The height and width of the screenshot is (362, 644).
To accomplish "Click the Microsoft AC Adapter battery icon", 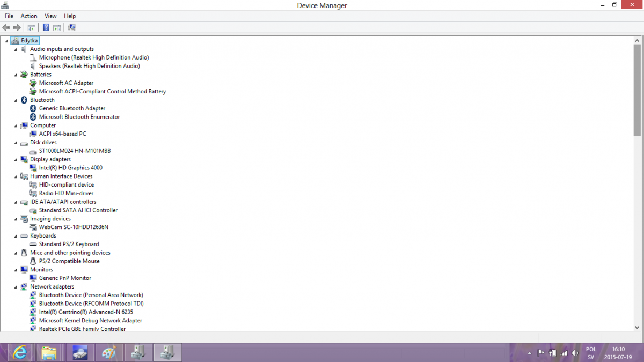I will tap(33, 83).
